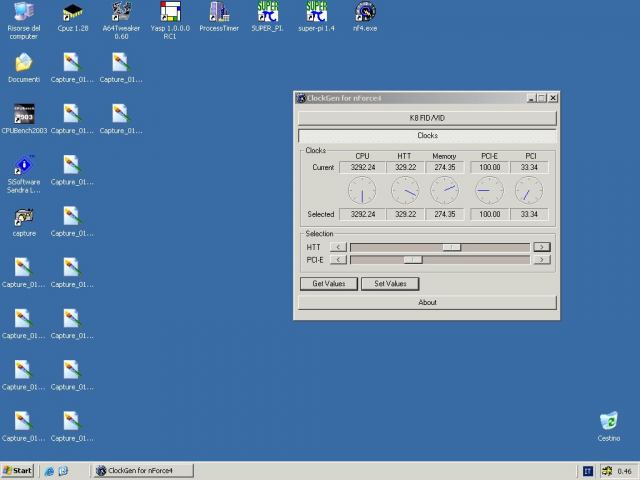Click the Current PCI value 33.34
Image resolution: width=640 pixels, height=480 pixels.
coord(529,167)
